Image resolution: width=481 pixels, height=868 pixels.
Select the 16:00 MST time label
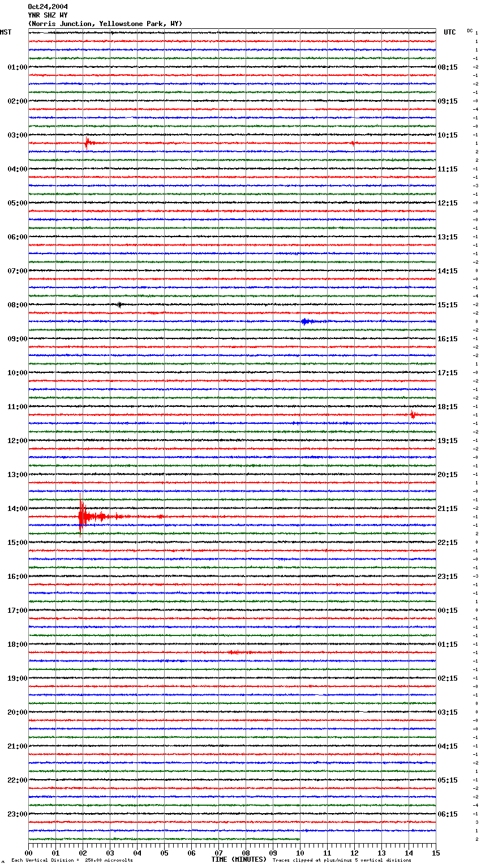[x=18, y=577]
